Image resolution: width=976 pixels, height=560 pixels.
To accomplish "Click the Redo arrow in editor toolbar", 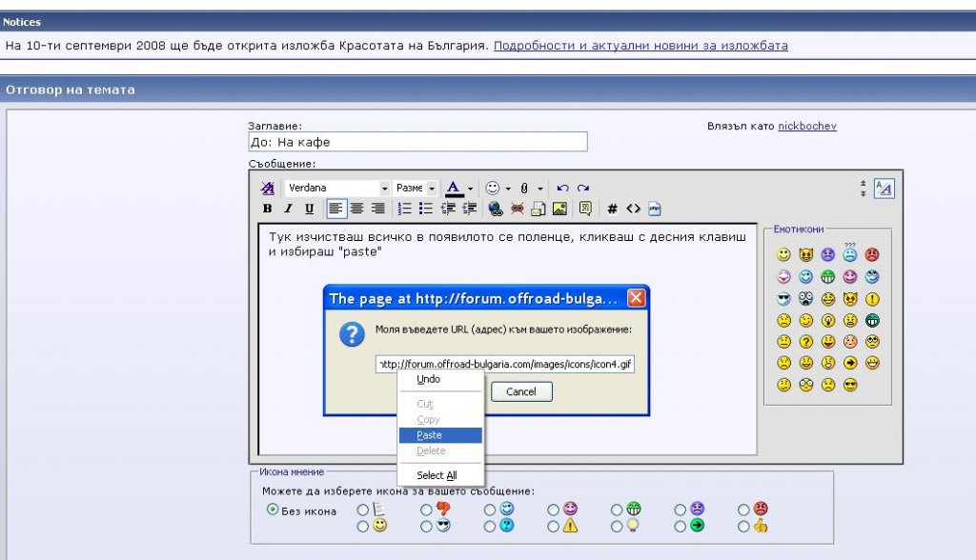I will click(583, 188).
